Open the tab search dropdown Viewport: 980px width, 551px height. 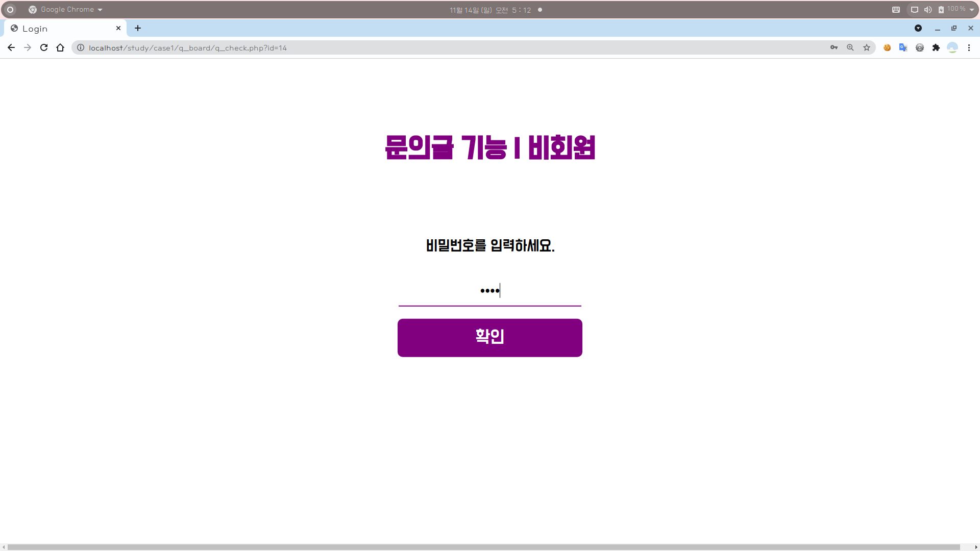(918, 28)
